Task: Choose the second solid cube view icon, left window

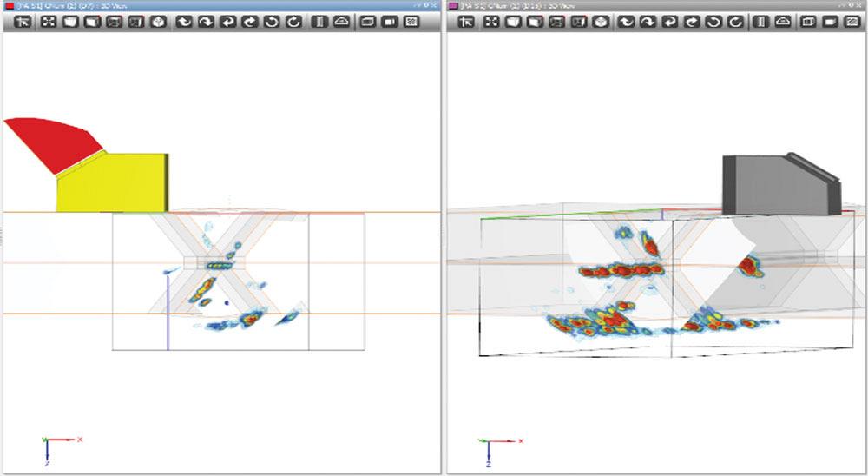Action: (92, 22)
